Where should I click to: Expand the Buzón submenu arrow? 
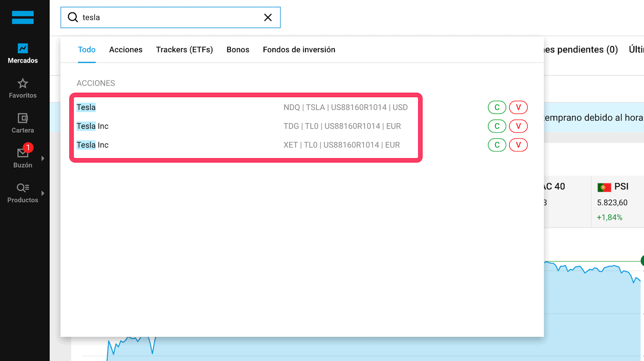tap(43, 159)
